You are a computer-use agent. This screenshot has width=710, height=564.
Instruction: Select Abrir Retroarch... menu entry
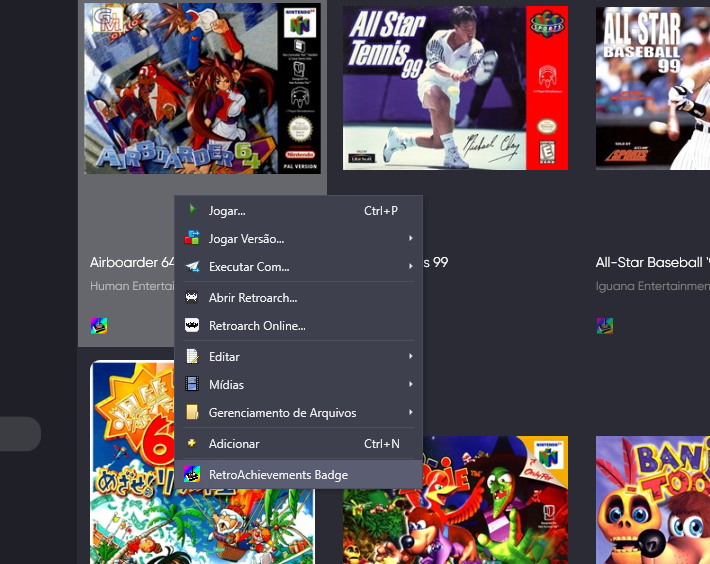click(x=298, y=298)
